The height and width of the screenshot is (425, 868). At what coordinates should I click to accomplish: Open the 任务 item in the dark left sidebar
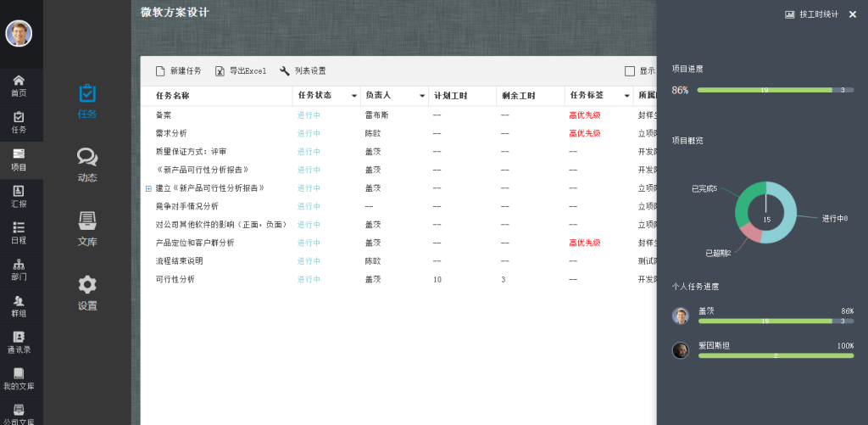(19, 123)
